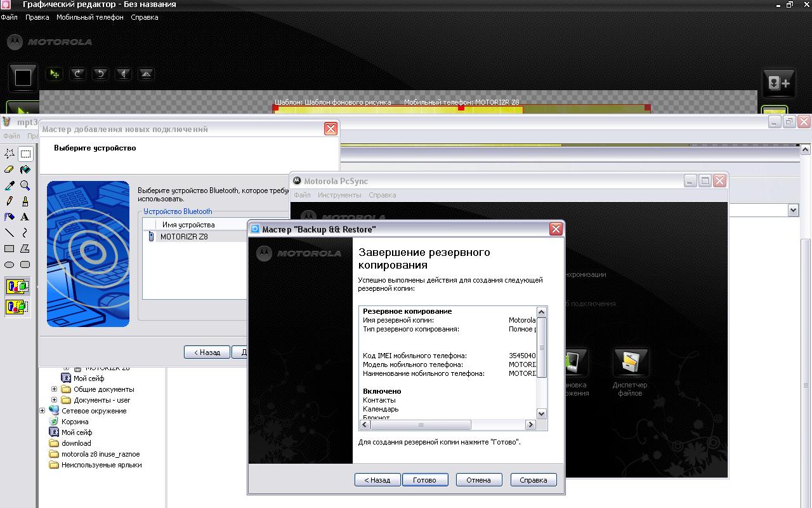Image resolution: width=812 pixels, height=508 pixels.
Task: Select the free-form selection tool in Paint
Action: [10, 154]
